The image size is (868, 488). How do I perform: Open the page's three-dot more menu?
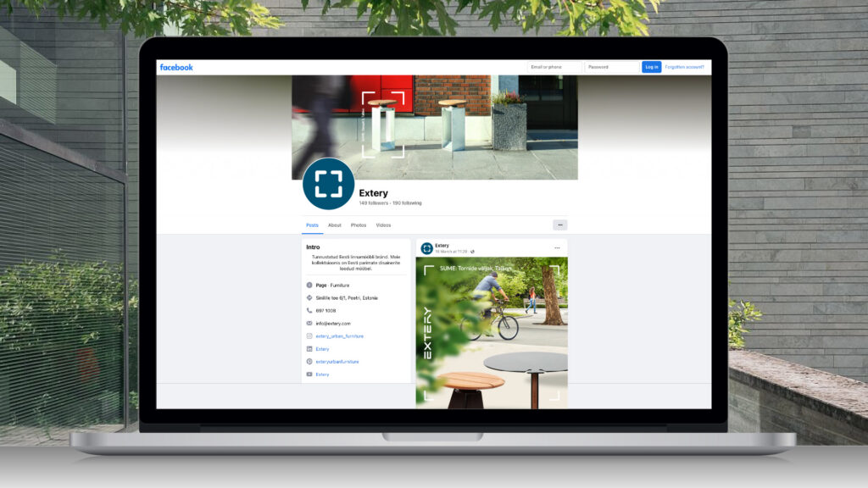pos(559,225)
